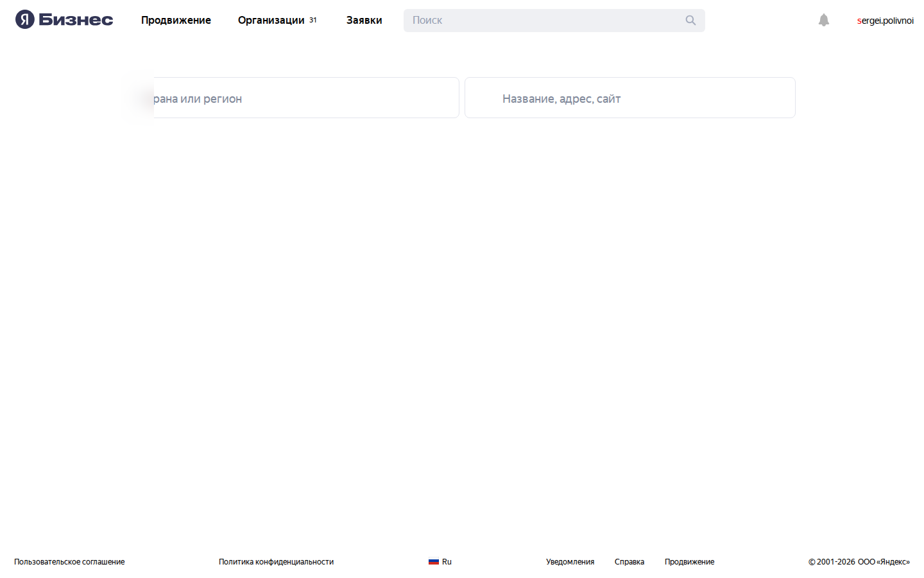Click the Яндекс Бизнес logo
The image size is (924, 578).
click(x=64, y=20)
